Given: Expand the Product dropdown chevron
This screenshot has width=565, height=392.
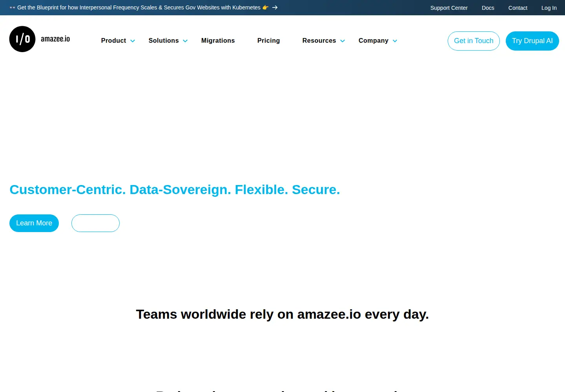Looking at the screenshot, I should [x=133, y=41].
